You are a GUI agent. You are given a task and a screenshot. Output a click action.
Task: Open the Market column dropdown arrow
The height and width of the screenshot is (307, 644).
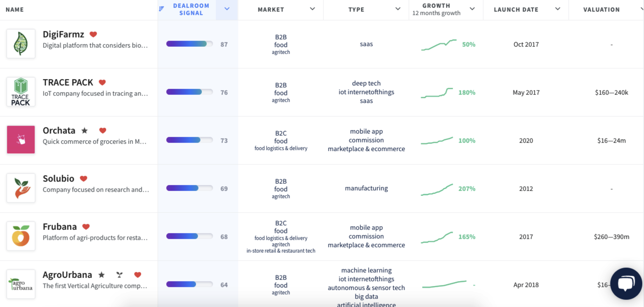312,9
